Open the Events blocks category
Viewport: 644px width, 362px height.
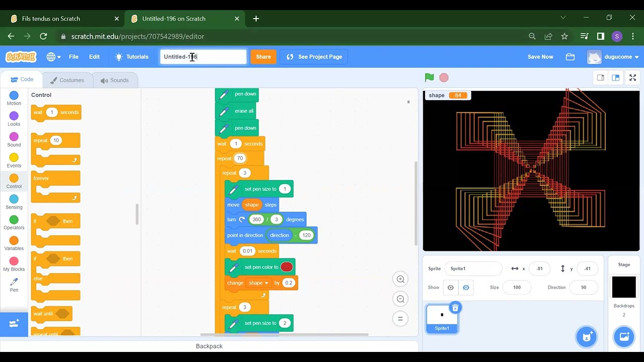[14, 161]
